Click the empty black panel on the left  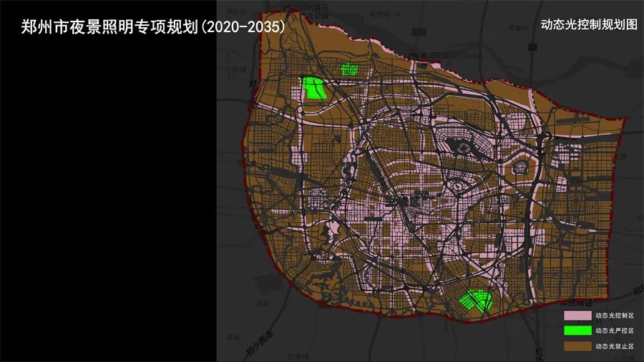click(x=107, y=200)
